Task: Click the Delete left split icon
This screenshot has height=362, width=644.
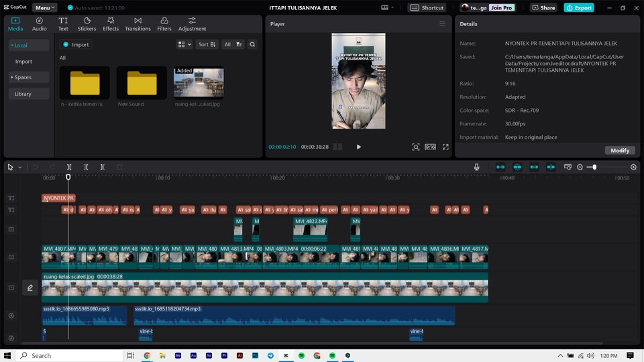Action: pos(86,167)
